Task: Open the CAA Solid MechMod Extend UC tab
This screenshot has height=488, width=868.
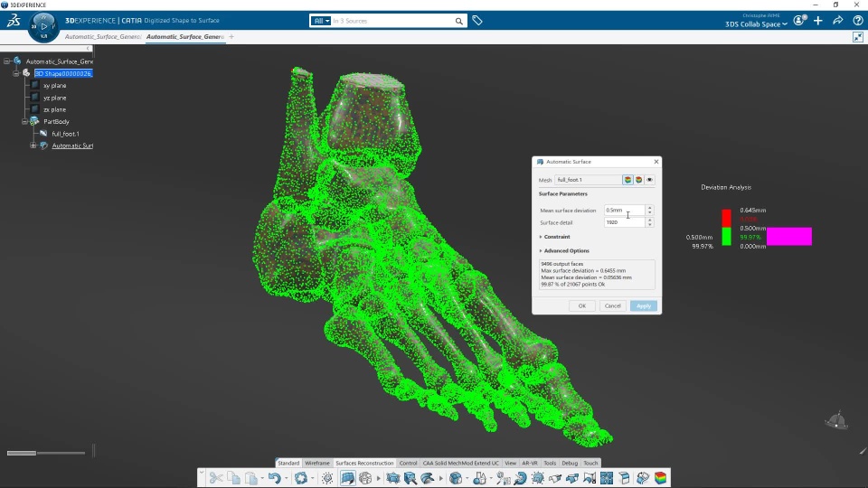Action: [460, 463]
